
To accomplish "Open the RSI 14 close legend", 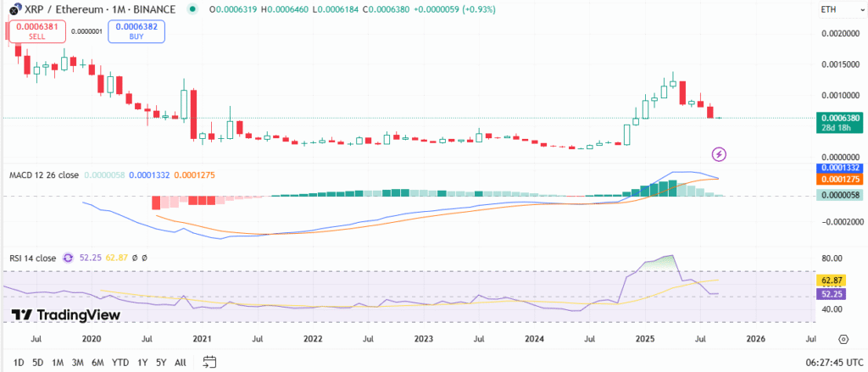I will click(x=33, y=258).
